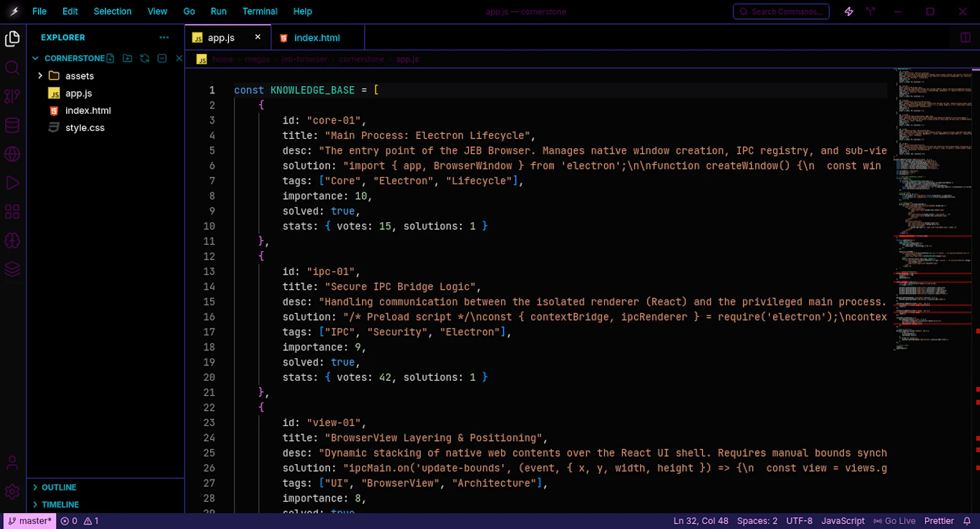Click the lightning bolt icon in title bar

[849, 12]
